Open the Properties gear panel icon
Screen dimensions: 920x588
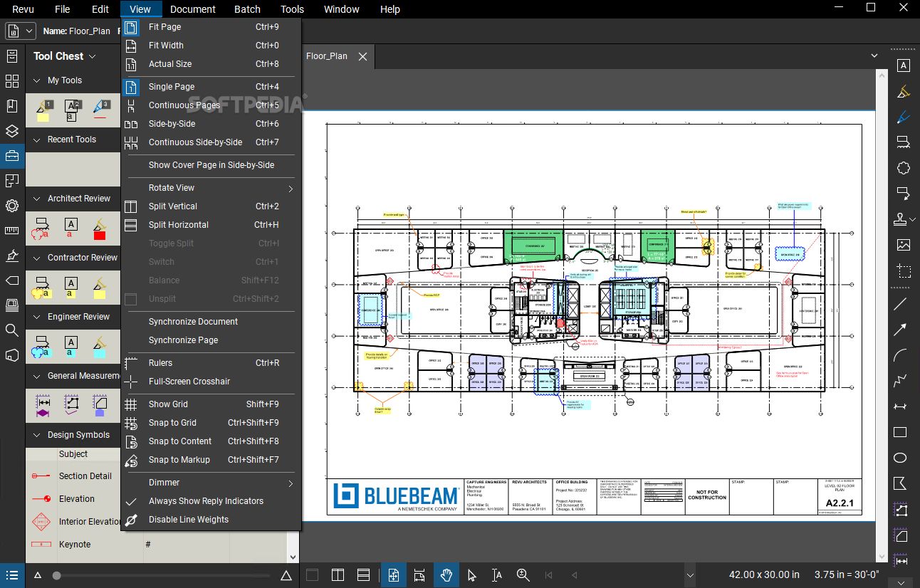pyautogui.click(x=11, y=206)
